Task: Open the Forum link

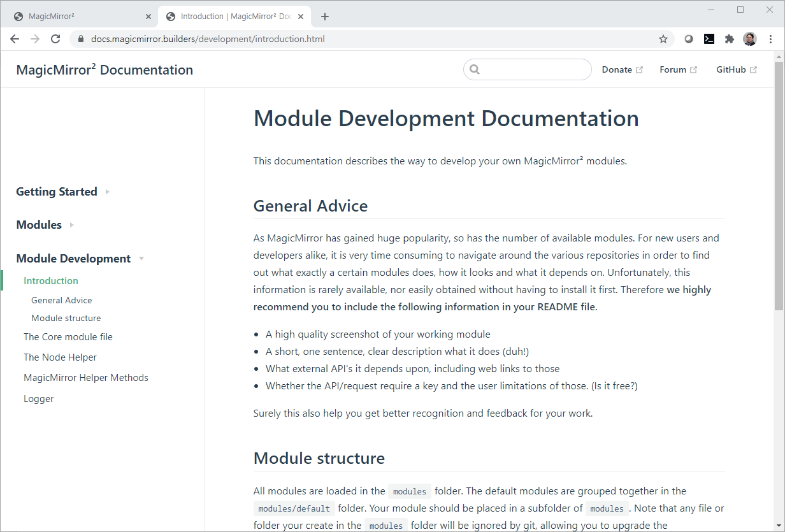Action: pyautogui.click(x=678, y=69)
